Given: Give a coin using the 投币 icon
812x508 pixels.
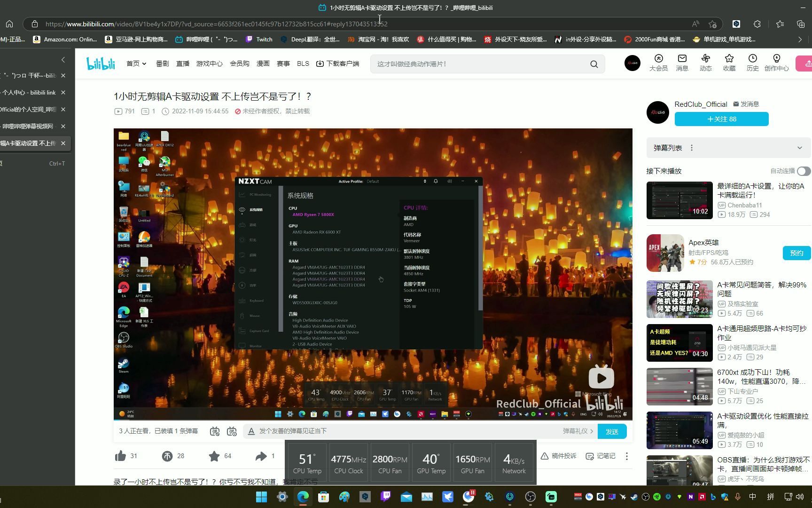Looking at the screenshot, I should coord(166,456).
